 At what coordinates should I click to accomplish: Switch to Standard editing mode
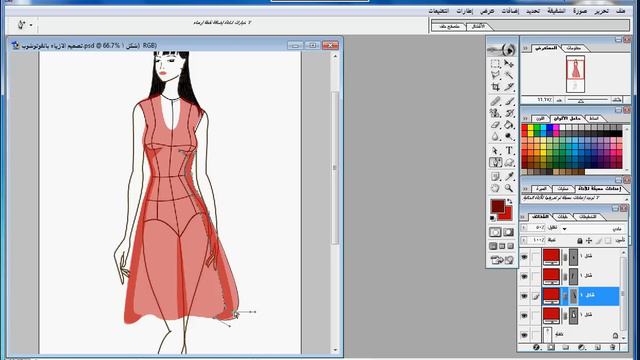click(495, 232)
